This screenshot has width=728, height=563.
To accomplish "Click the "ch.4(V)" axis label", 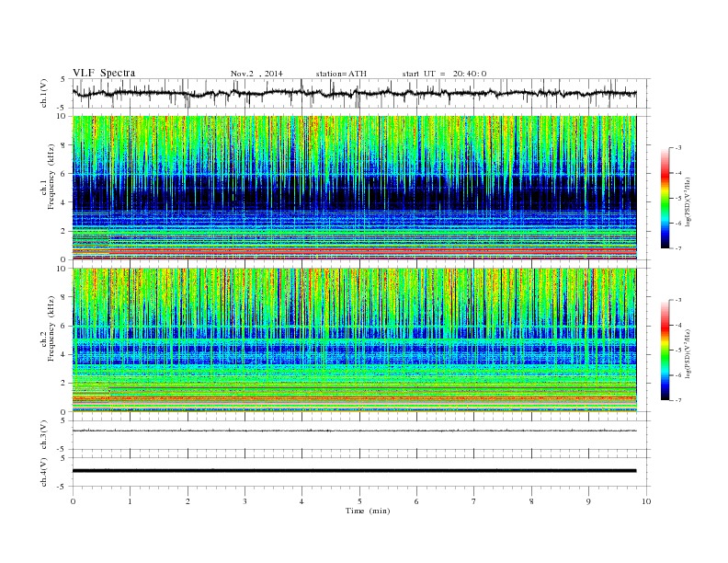I will [x=44, y=473].
